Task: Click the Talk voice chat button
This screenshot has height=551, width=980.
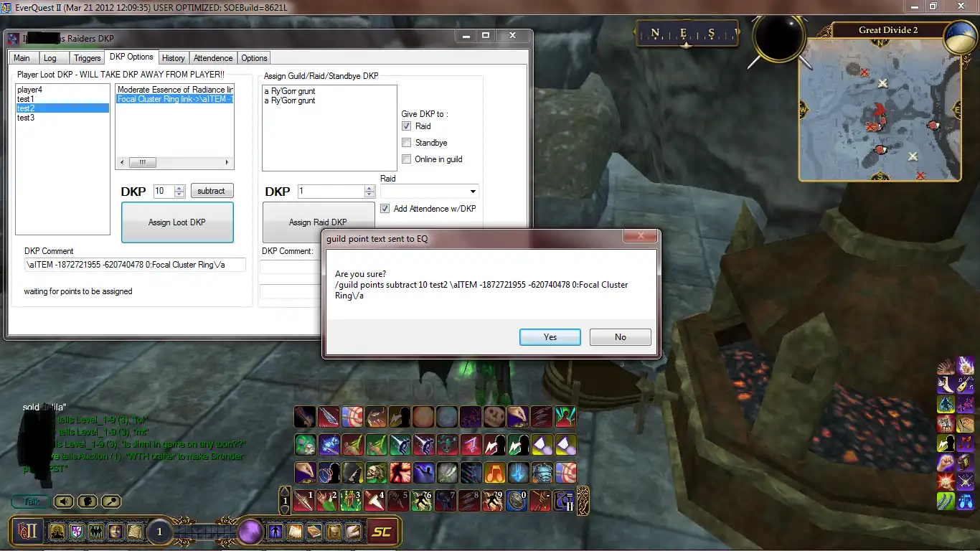Action: tap(32, 501)
